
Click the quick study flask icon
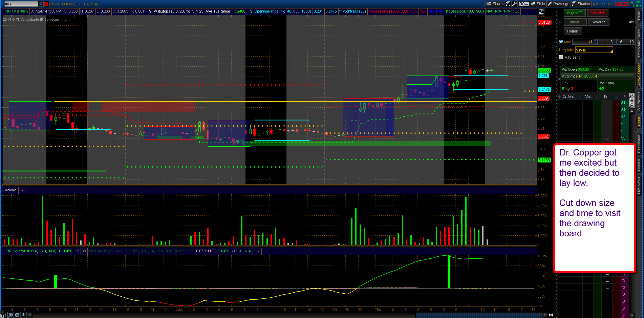(508, 4)
